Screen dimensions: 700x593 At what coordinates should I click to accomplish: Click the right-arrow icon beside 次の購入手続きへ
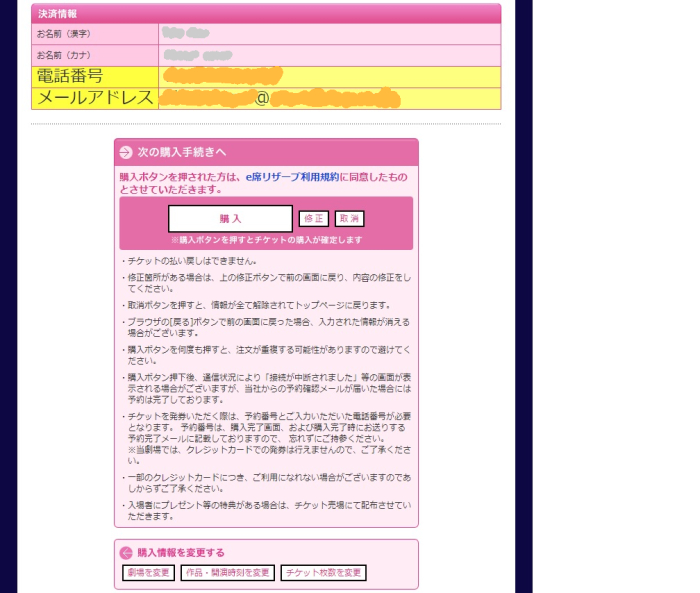coord(126,152)
